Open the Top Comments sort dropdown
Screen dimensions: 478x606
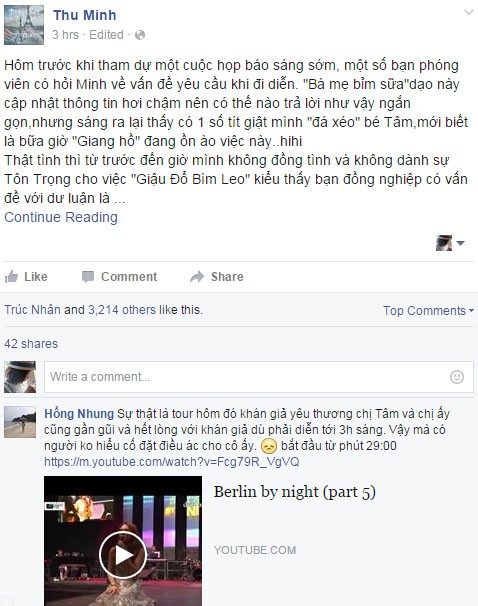pyautogui.click(x=428, y=310)
